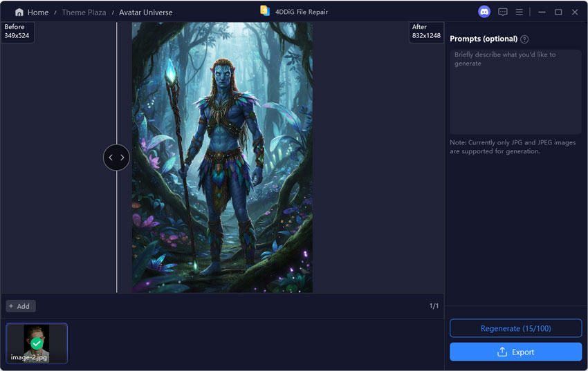Click the Home breadcrumb text

click(38, 12)
